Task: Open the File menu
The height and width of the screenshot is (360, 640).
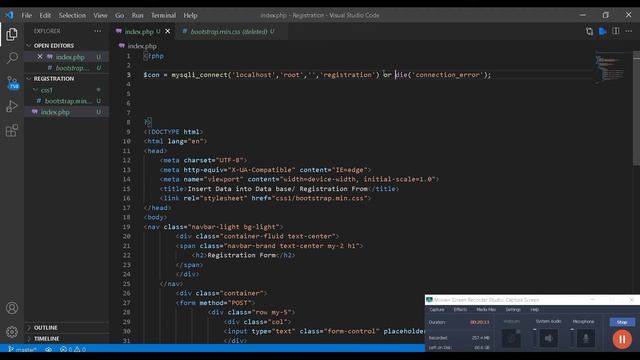Action: 27,15
